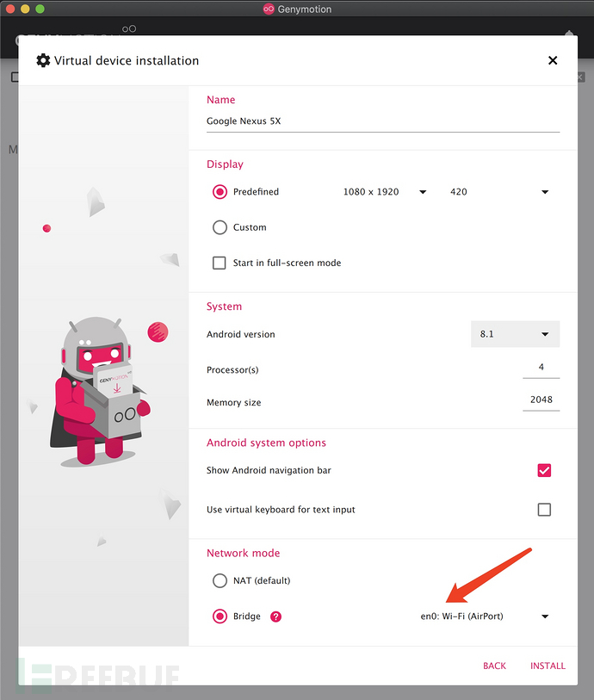Click the Processor(s) count field

coord(541,368)
